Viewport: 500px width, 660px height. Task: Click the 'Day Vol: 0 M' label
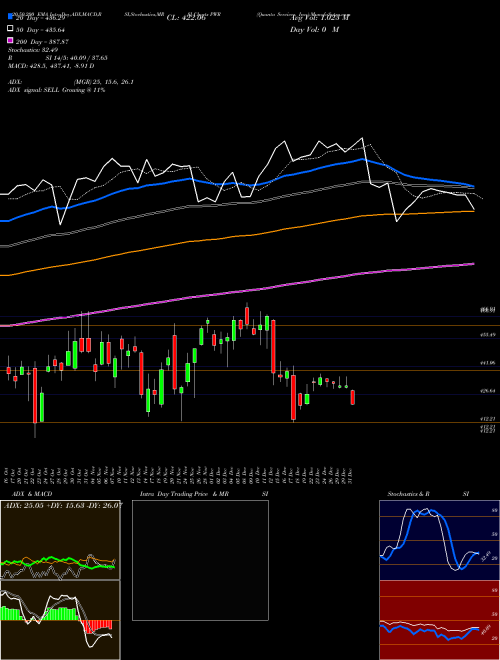(314, 30)
